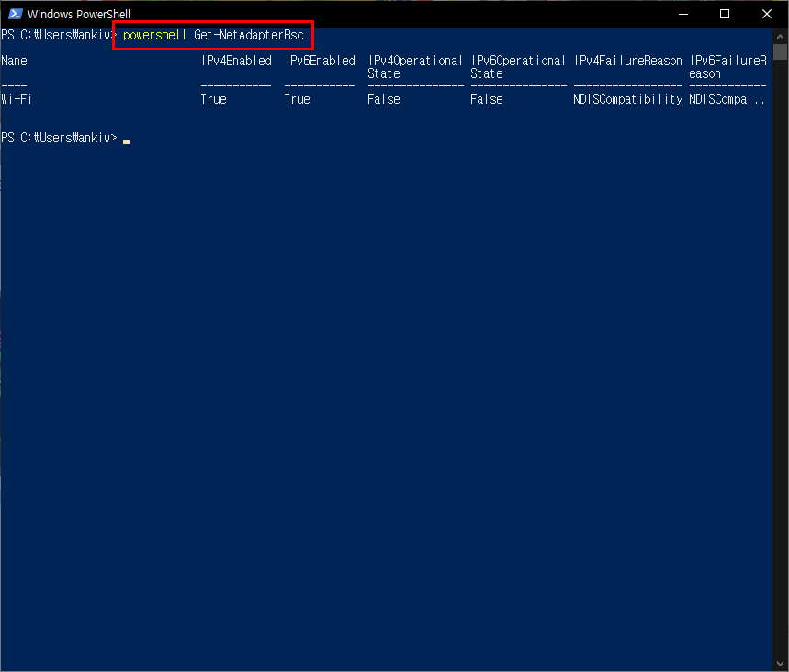Screen dimensions: 789x672
Task: Click the 'True' value under IPv4Enabled
Action: [x=213, y=99]
